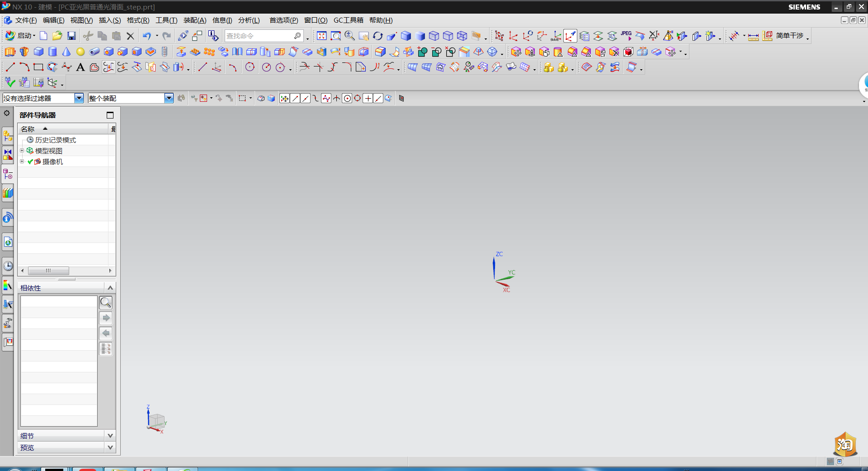Click the 简单干涉 button
Screen dimensions: 868x471
pos(789,36)
